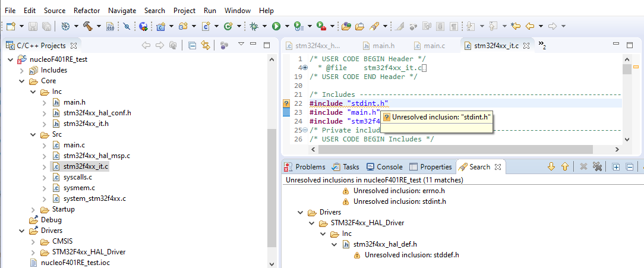644x268 pixels.
Task: Collapse the Core folder
Action: tap(22, 81)
